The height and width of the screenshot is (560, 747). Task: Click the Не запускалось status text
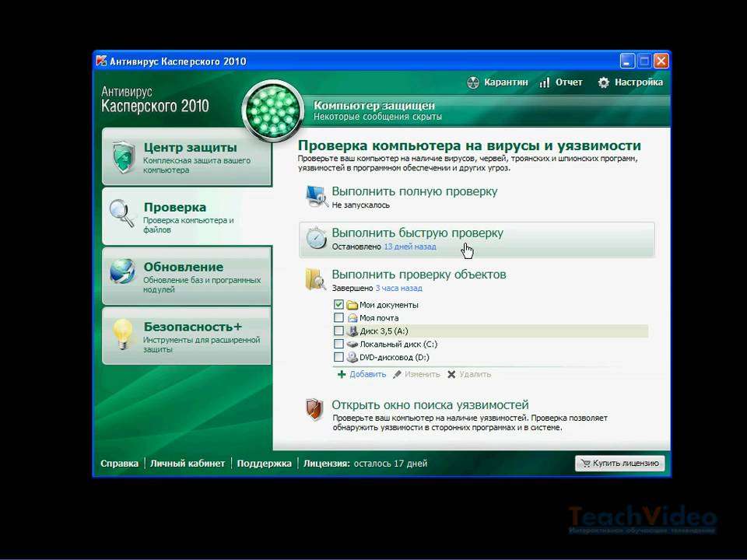(360, 205)
